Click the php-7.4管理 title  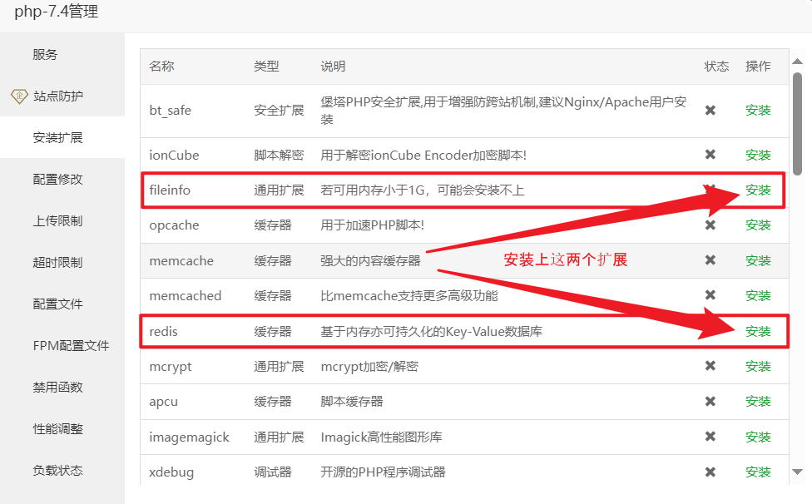tap(57, 12)
